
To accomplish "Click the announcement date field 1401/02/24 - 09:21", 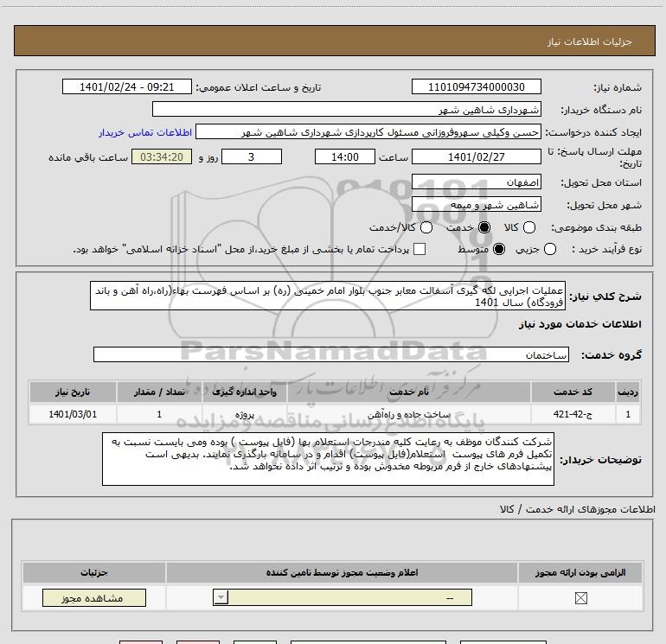I will click(x=127, y=86).
